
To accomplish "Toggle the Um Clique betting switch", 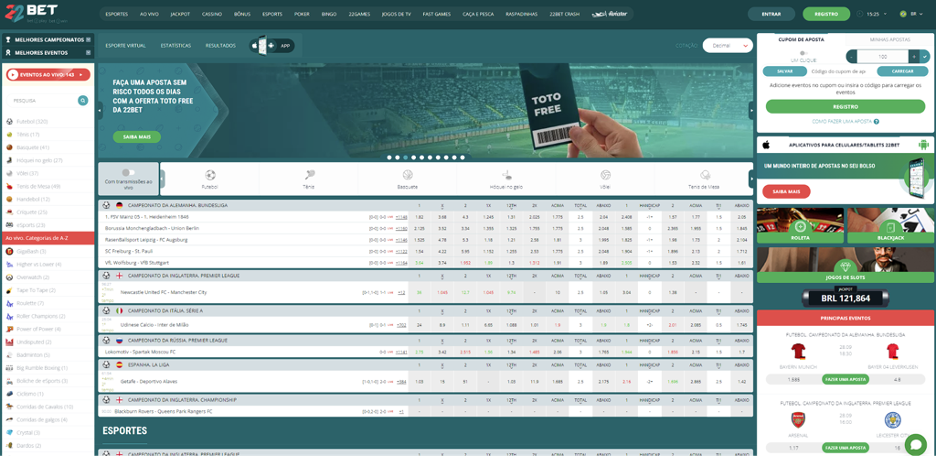I will 803,53.
